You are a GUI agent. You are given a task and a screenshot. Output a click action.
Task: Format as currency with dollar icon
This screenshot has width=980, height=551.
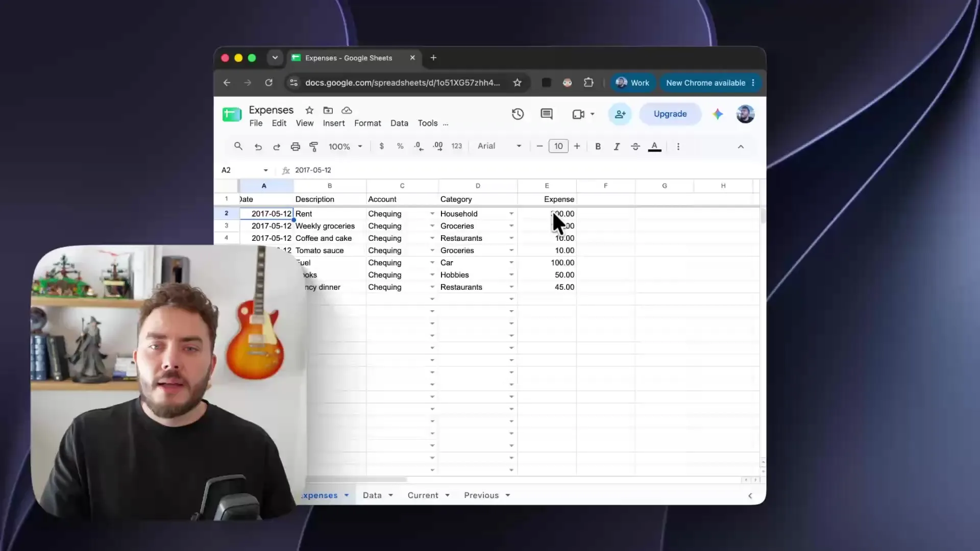[381, 146]
